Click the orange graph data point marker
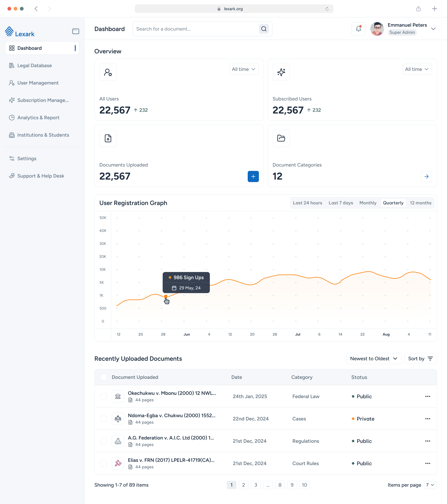447x504 pixels. (x=166, y=296)
